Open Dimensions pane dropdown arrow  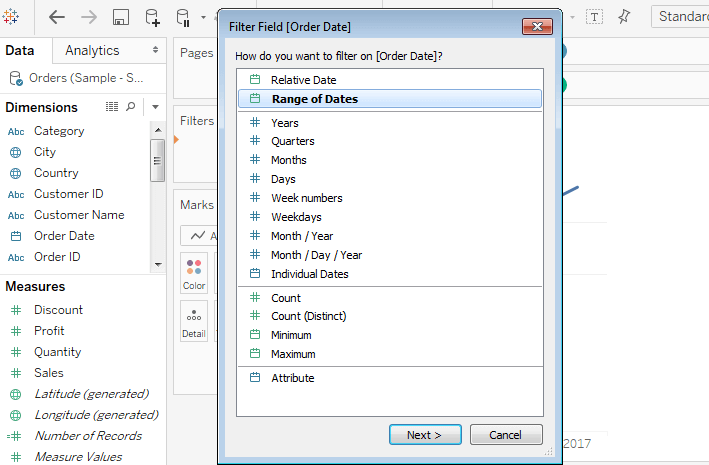pos(155,107)
